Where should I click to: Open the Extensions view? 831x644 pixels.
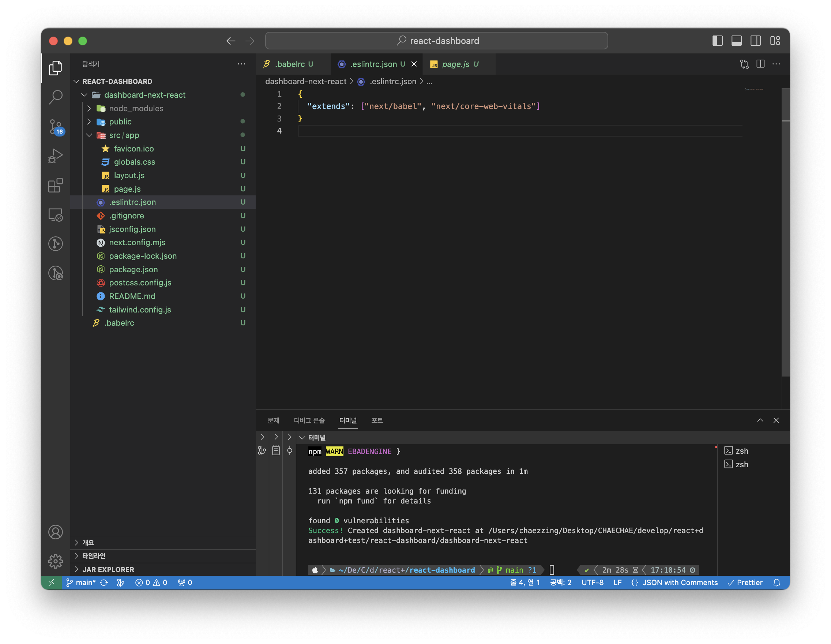pyautogui.click(x=56, y=186)
